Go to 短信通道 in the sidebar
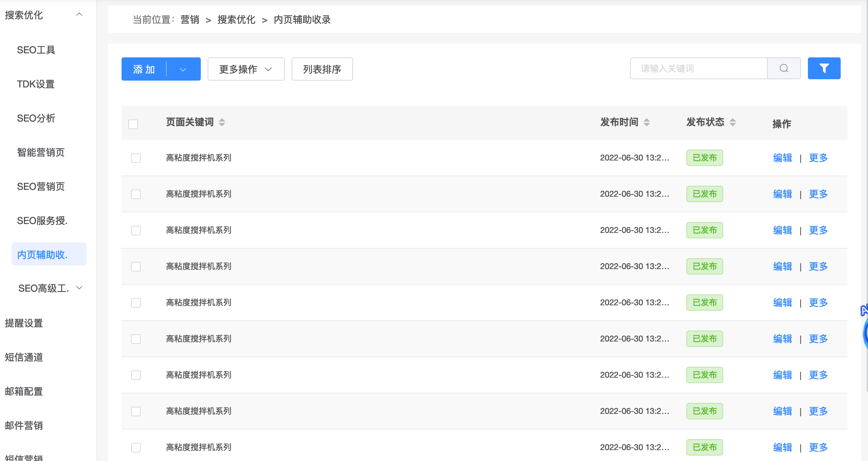 24,358
